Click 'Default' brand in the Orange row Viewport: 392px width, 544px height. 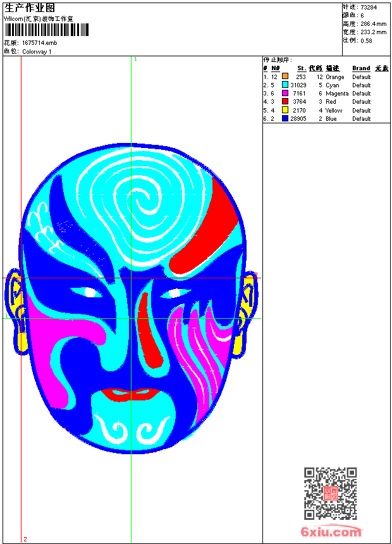click(362, 77)
